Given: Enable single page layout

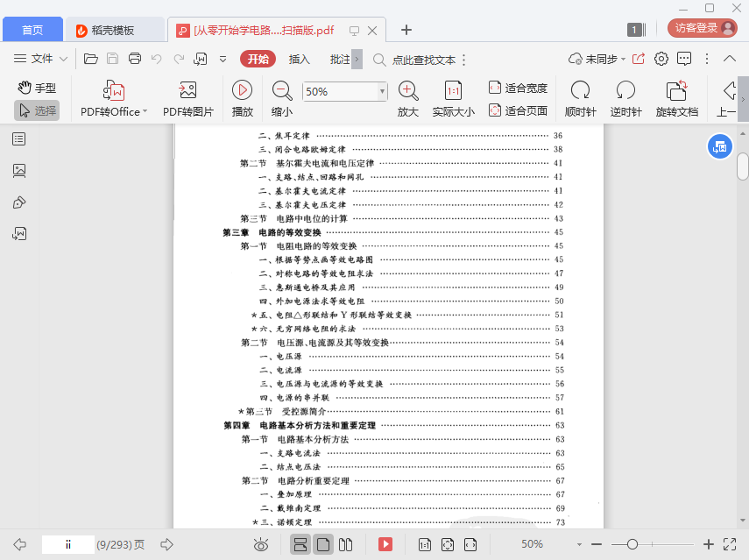Looking at the screenshot, I should click(x=323, y=544).
